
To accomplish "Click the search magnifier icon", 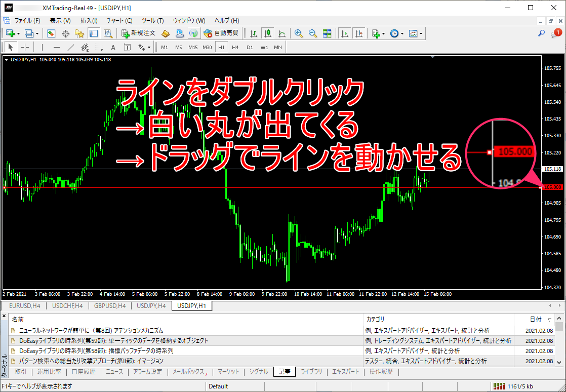I will (542, 33).
